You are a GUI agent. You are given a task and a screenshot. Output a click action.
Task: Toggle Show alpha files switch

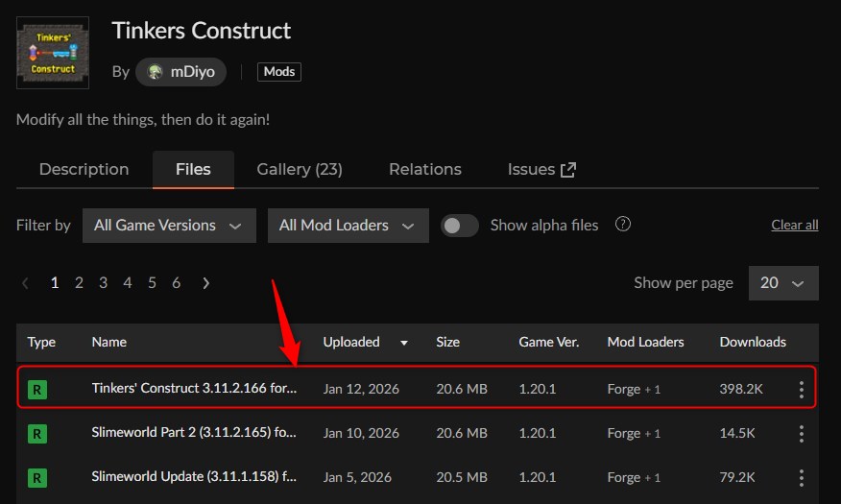point(460,226)
